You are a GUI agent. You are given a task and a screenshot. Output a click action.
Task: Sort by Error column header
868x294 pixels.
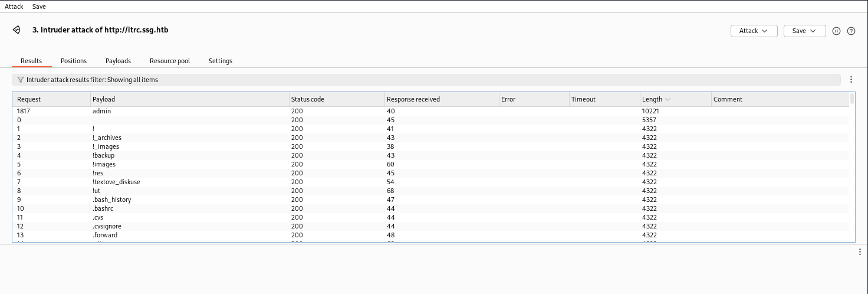534,99
